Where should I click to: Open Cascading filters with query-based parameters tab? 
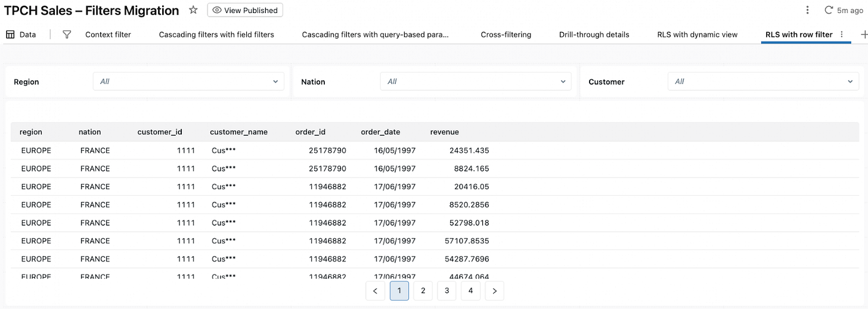pyautogui.click(x=376, y=35)
